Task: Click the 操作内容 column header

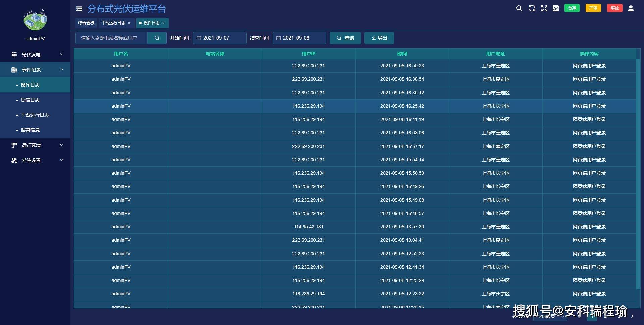Action: point(589,54)
